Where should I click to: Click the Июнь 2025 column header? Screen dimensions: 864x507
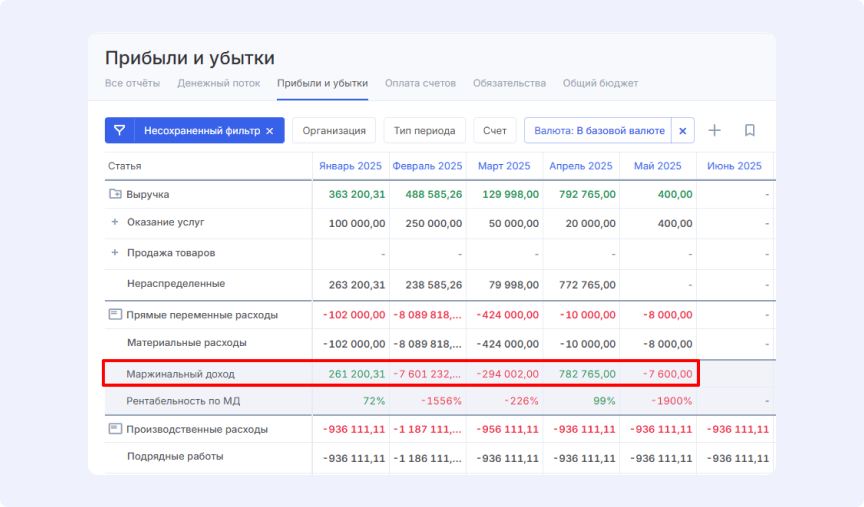pyautogui.click(x=734, y=166)
